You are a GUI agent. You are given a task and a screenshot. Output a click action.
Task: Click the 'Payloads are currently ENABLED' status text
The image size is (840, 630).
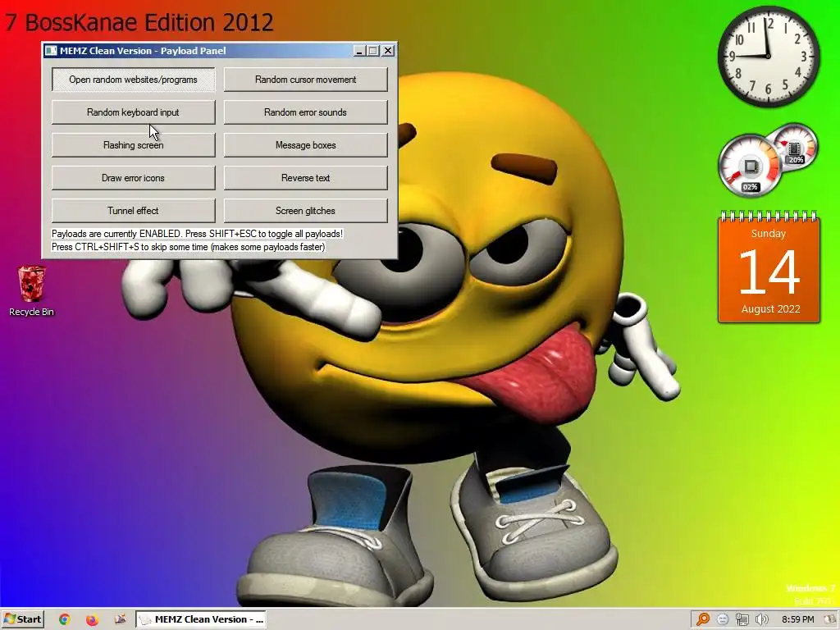point(197,234)
